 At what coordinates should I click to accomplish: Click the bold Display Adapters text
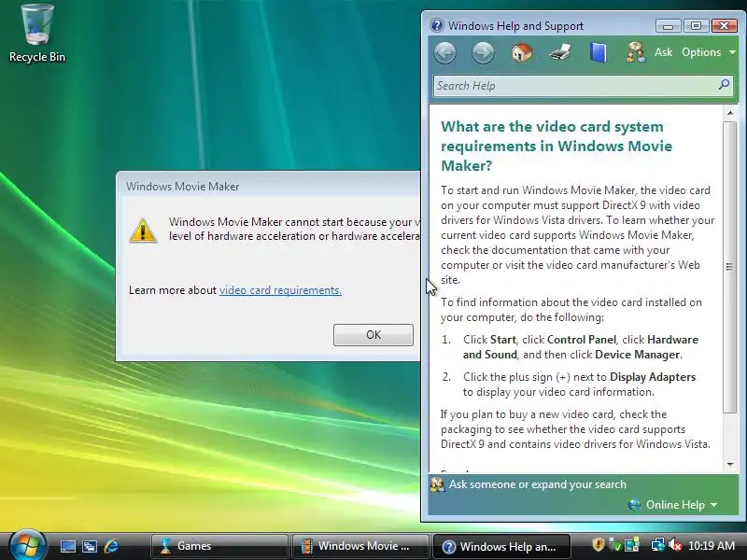(x=653, y=377)
